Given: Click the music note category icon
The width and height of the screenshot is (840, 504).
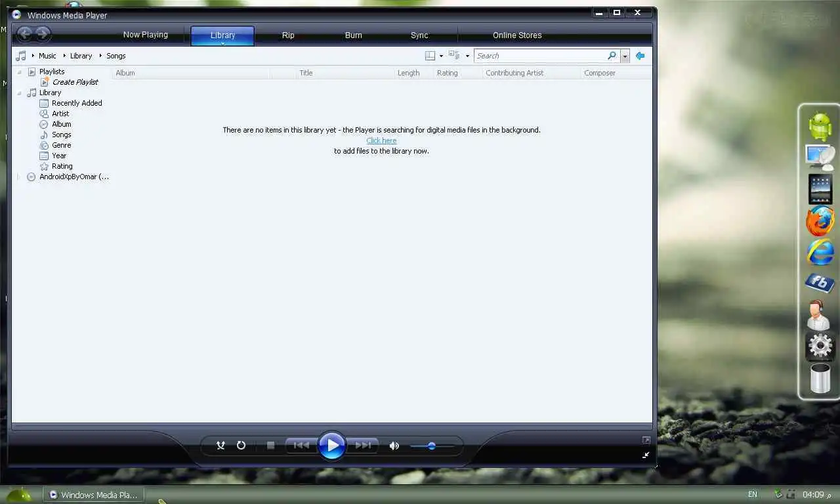Looking at the screenshot, I should [21, 56].
